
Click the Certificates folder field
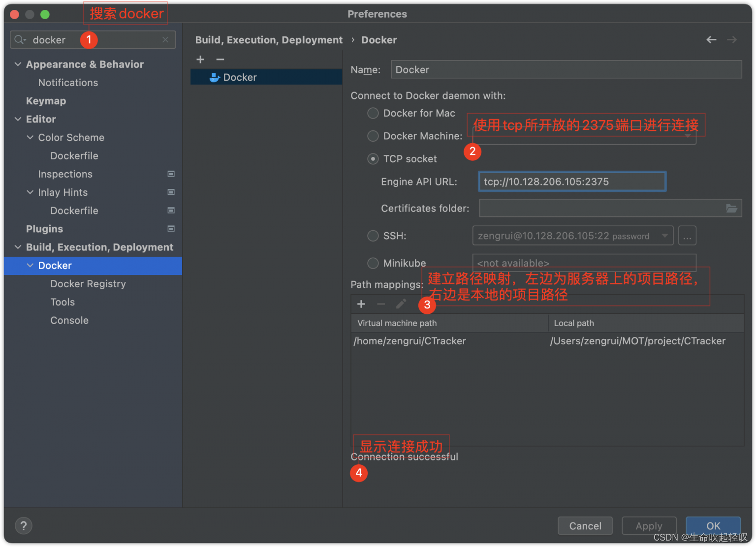[x=610, y=208]
